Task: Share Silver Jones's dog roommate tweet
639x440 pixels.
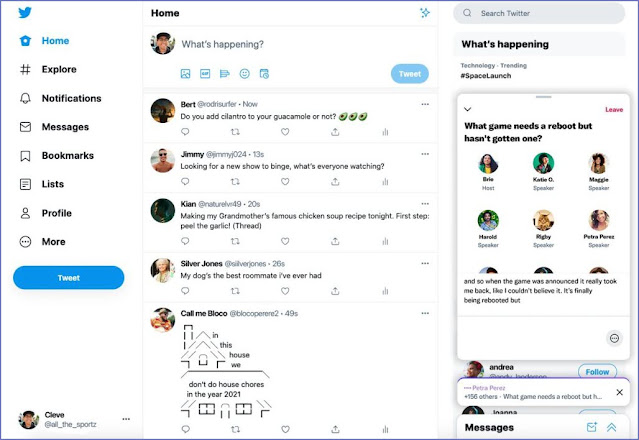Action: click(335, 291)
